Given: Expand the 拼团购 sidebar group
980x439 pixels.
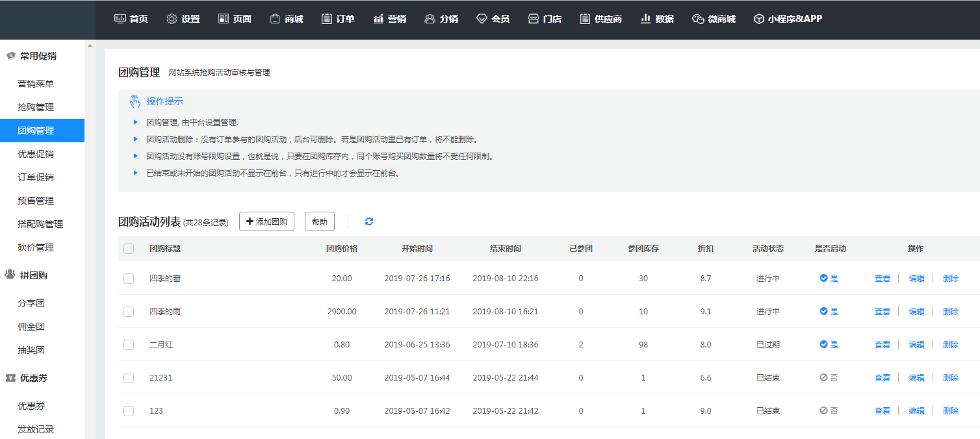Looking at the screenshot, I should 33,275.
